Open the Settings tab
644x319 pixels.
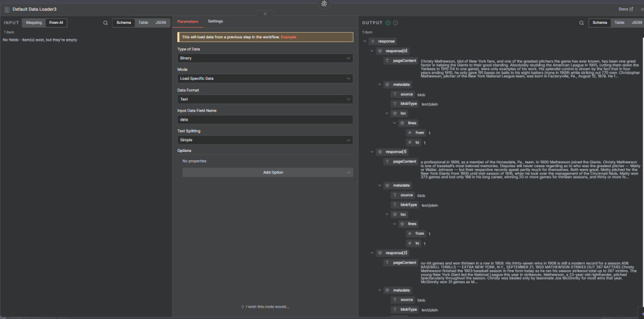pos(215,21)
